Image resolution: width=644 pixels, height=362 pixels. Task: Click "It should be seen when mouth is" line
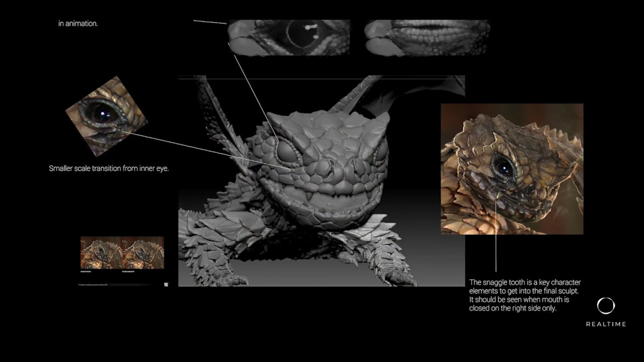coord(519,300)
